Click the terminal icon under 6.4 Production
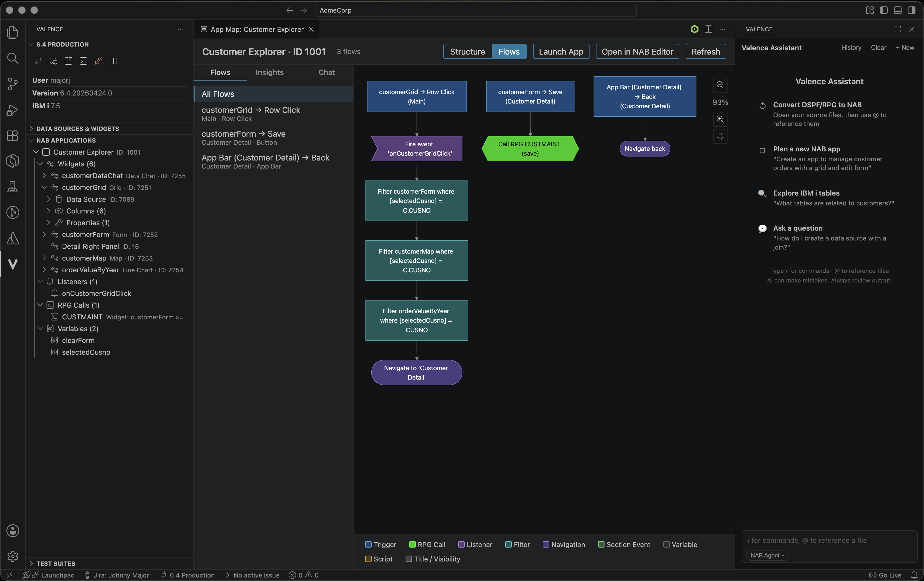924x581 pixels. pyautogui.click(x=83, y=61)
